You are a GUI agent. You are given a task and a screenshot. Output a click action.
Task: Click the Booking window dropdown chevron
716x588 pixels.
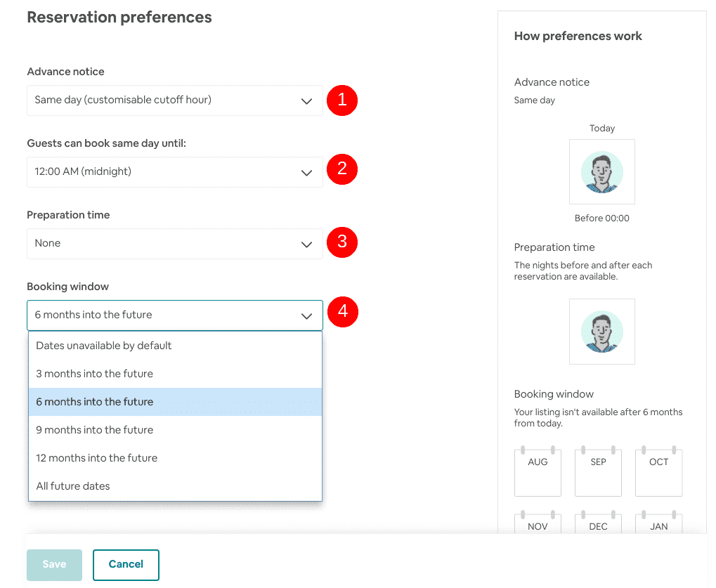(306, 315)
